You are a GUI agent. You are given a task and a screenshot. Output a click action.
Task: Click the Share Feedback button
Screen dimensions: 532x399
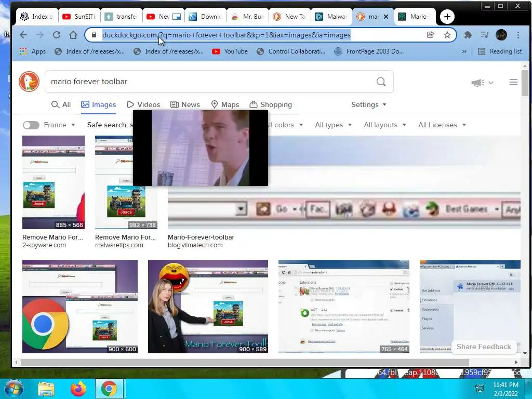click(484, 347)
